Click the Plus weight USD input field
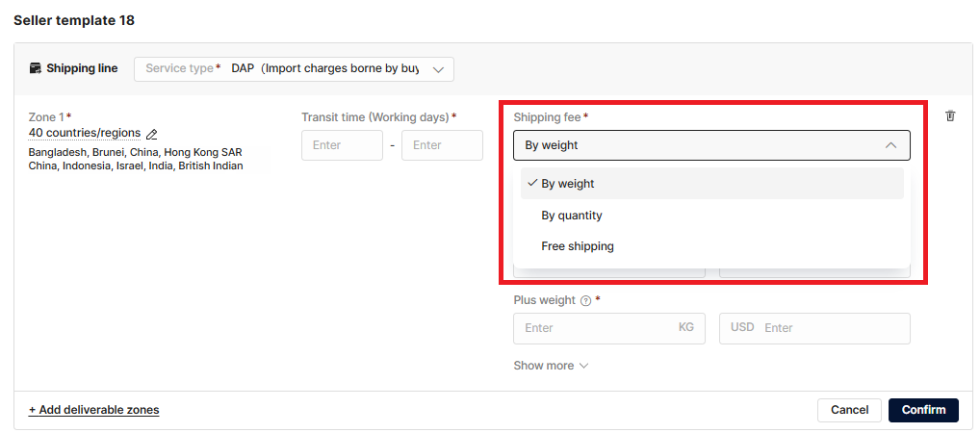The height and width of the screenshot is (433, 980). click(x=828, y=328)
